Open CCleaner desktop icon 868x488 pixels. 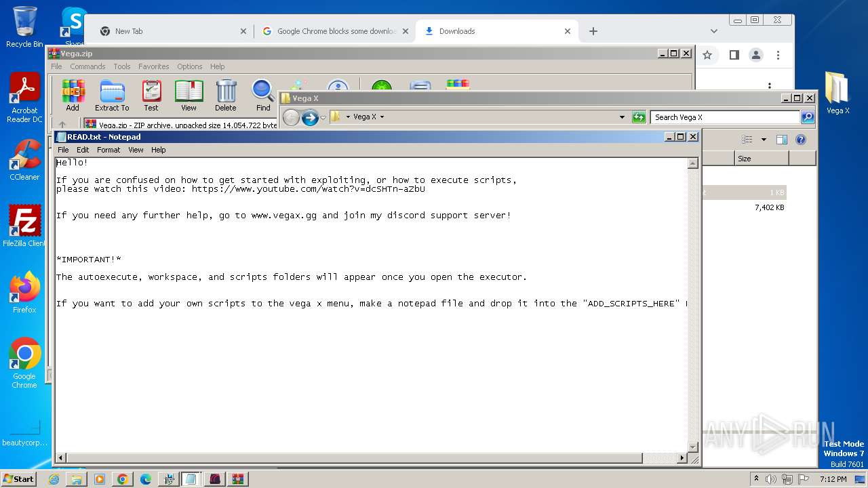24,160
